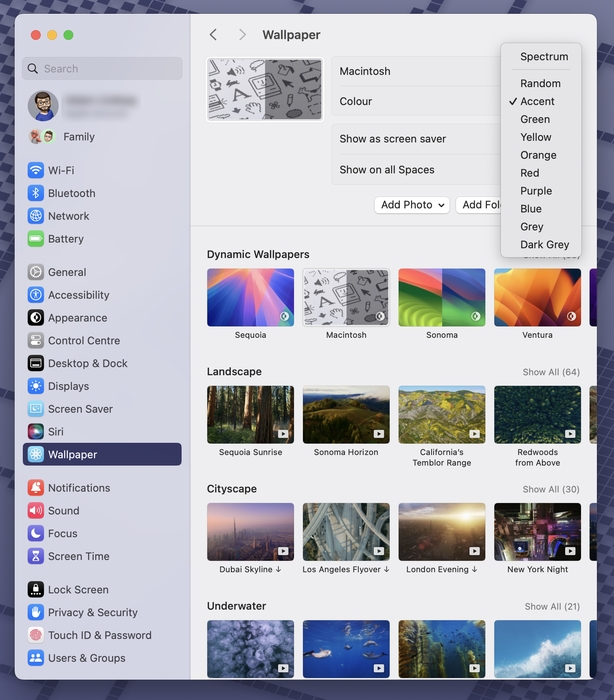The image size is (614, 700).
Task: Open the Add Photo dropdown
Action: [412, 205]
